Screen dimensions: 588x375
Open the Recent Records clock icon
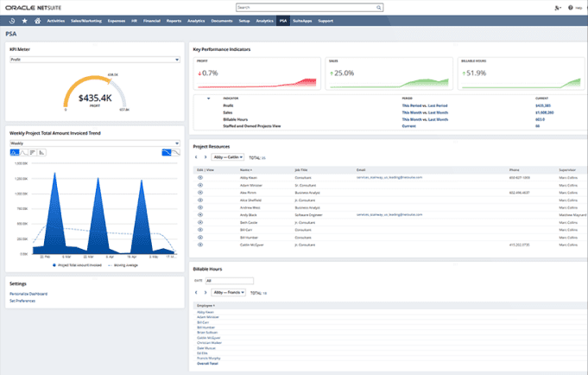[x=12, y=20]
